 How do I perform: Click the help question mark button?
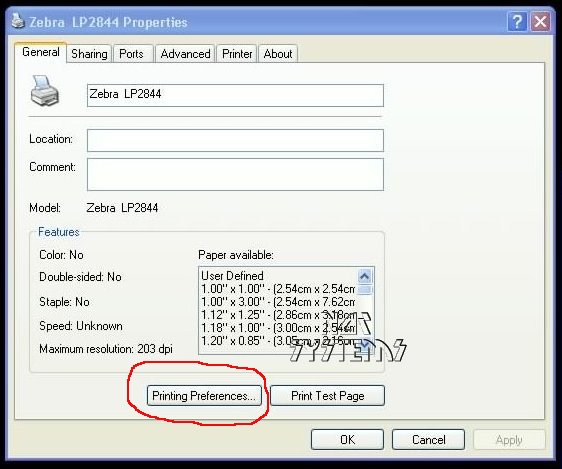pyautogui.click(x=517, y=22)
